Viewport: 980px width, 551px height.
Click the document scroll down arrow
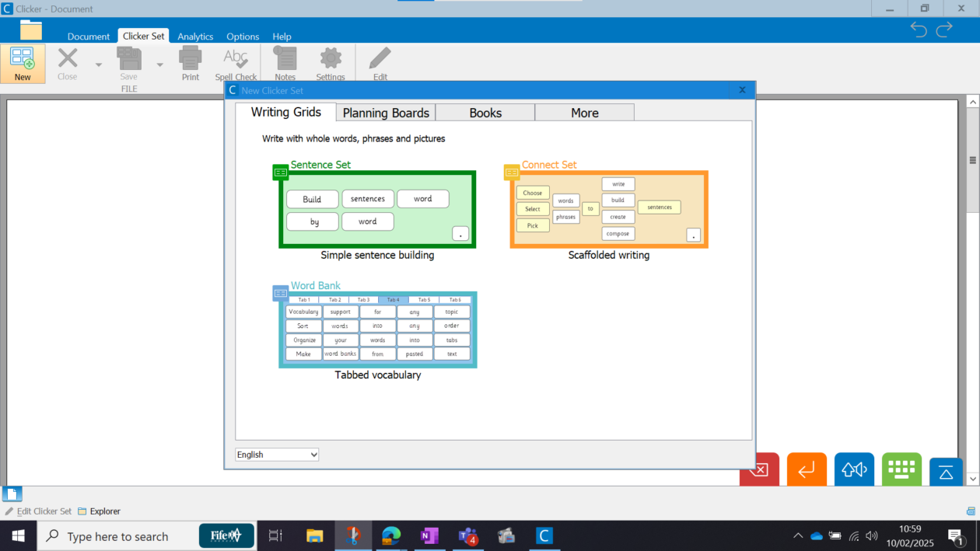coord(972,480)
